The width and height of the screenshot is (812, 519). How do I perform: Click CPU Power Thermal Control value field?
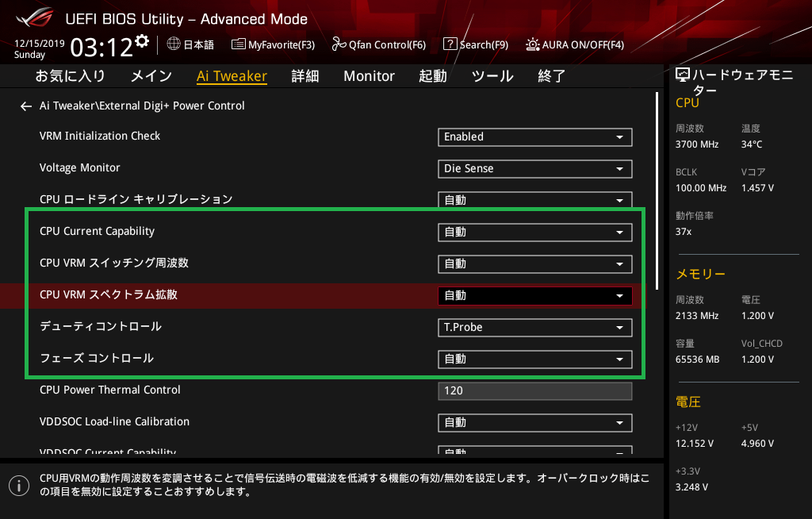click(534, 390)
